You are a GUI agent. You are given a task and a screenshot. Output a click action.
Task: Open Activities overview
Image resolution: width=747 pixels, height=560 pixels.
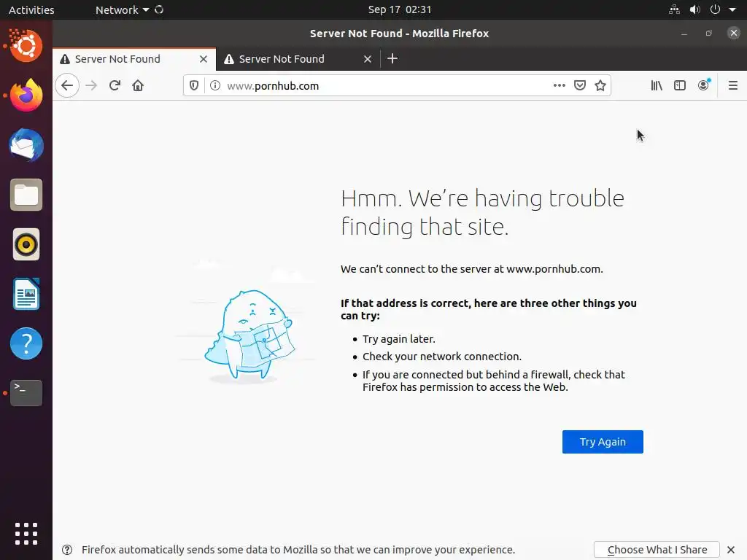(x=31, y=10)
